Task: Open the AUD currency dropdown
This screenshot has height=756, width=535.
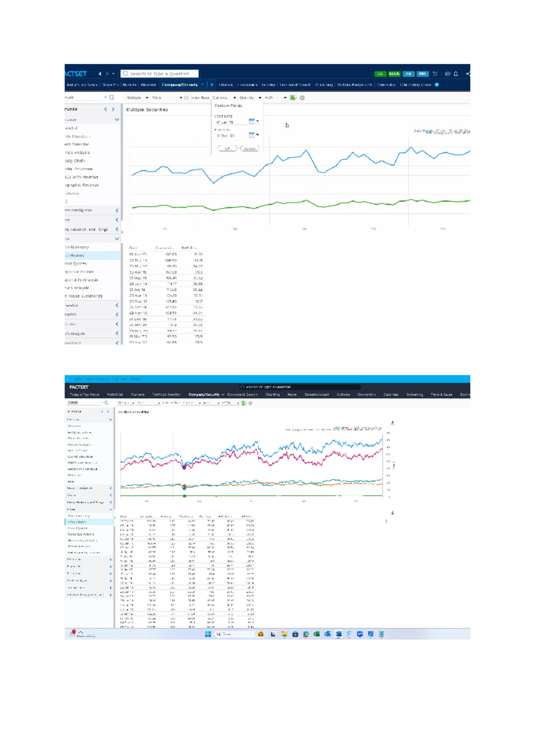Action: point(276,98)
